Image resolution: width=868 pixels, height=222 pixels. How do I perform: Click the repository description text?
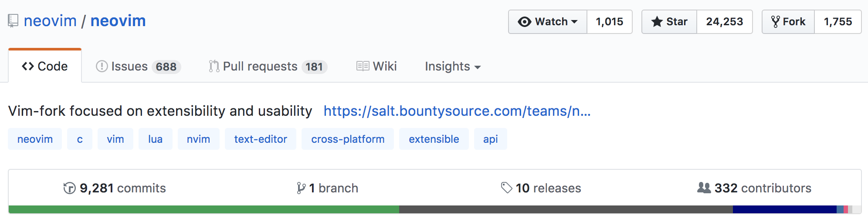pyautogui.click(x=160, y=111)
